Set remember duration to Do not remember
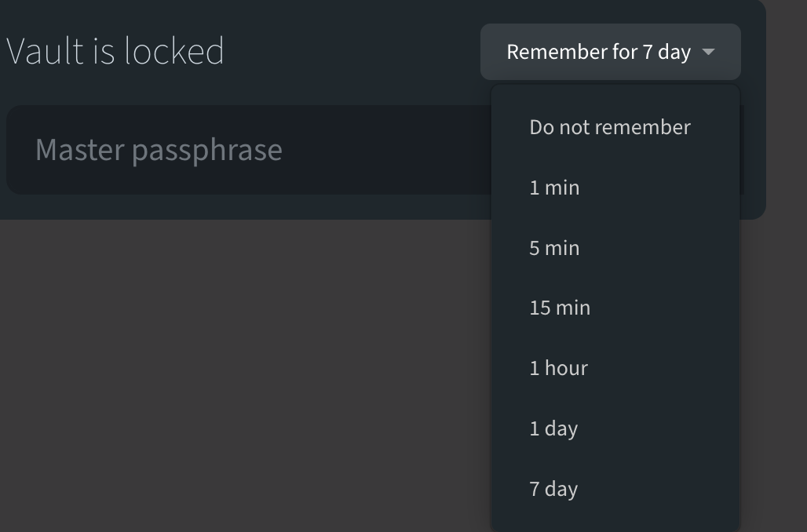This screenshot has width=807, height=532. pyautogui.click(x=610, y=126)
